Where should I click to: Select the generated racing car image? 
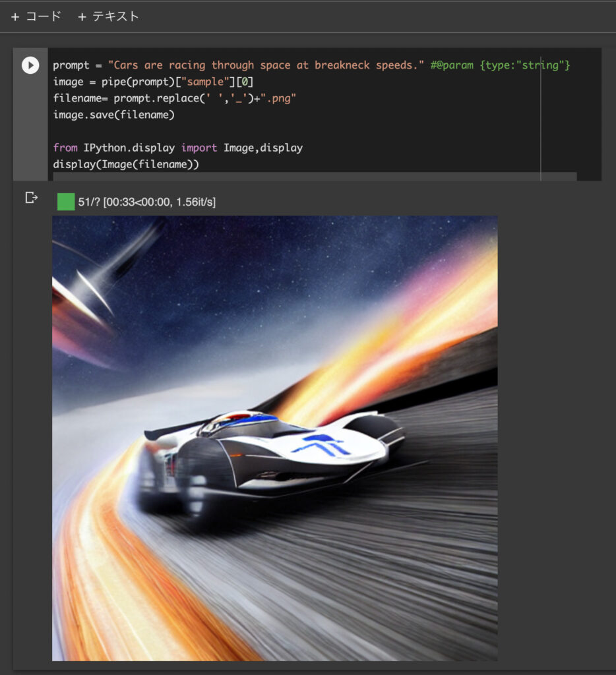275,438
